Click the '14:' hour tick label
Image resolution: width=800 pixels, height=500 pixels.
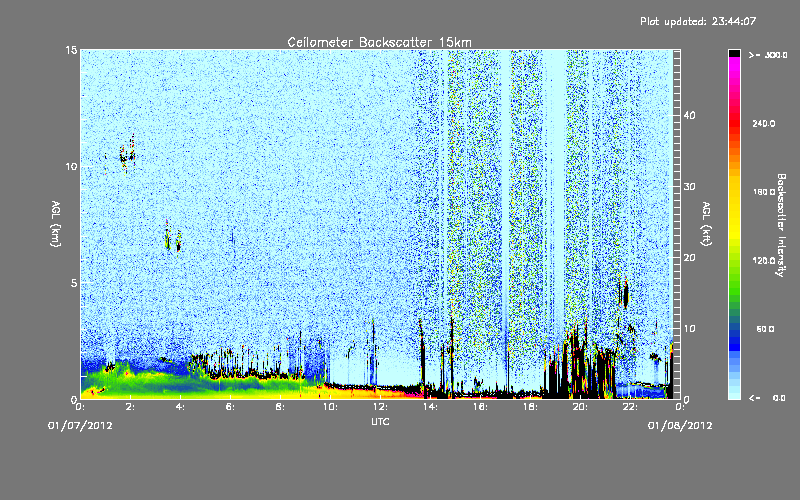click(x=430, y=407)
